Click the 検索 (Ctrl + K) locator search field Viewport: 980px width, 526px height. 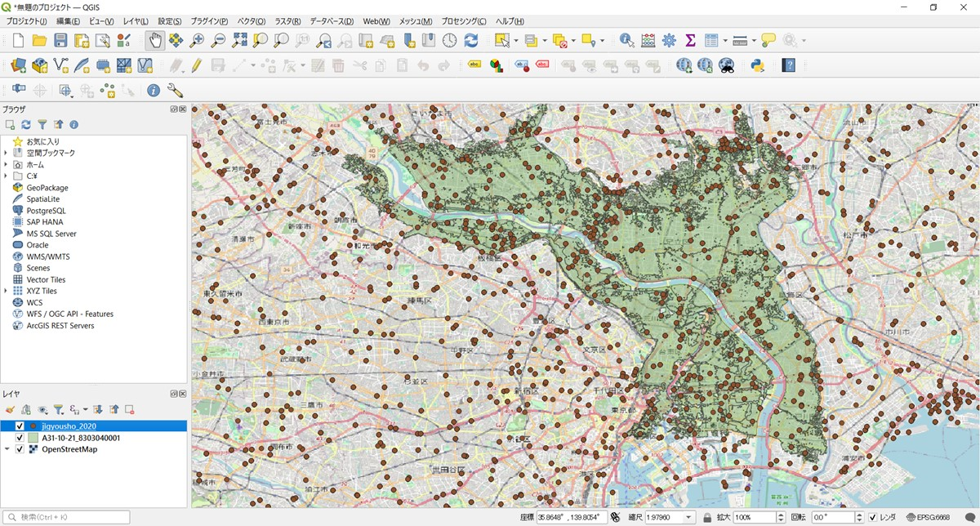pyautogui.click(x=66, y=517)
